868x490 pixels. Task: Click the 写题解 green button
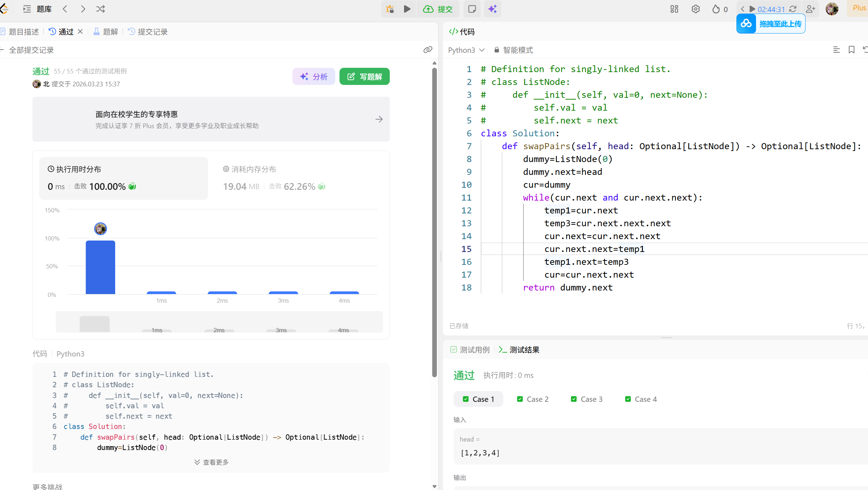pos(364,76)
